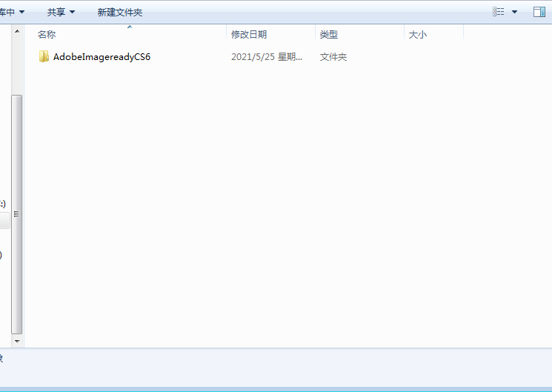The image size is (552, 392).
Task: Click the navigation pane scroll up arrow
Action: tap(17, 32)
